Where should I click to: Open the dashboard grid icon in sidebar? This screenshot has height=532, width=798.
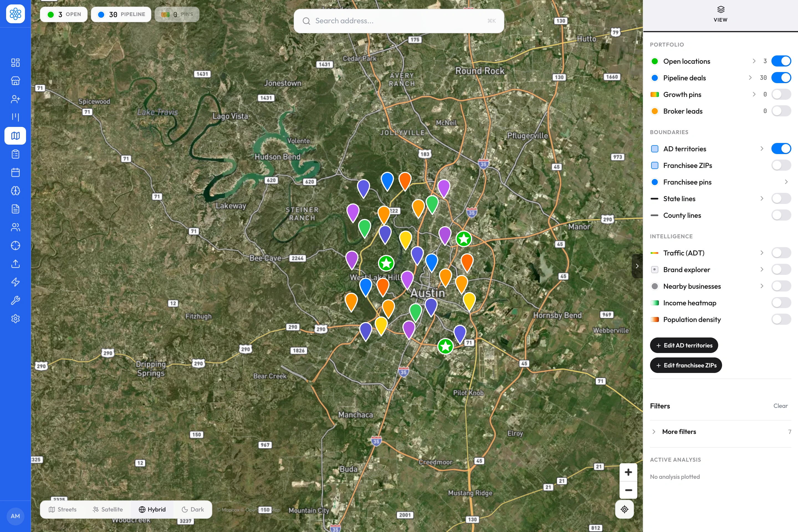15,62
